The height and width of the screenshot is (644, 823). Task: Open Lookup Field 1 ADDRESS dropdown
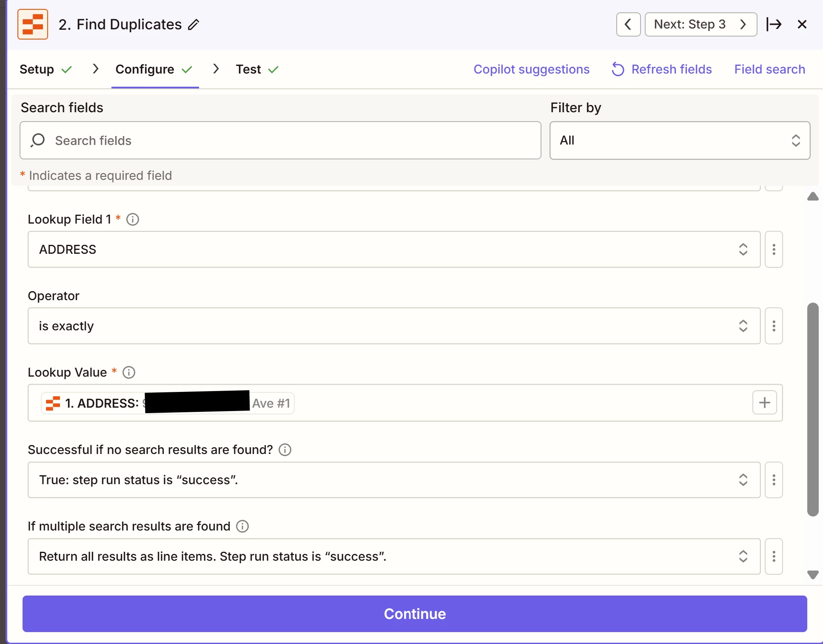click(x=394, y=250)
